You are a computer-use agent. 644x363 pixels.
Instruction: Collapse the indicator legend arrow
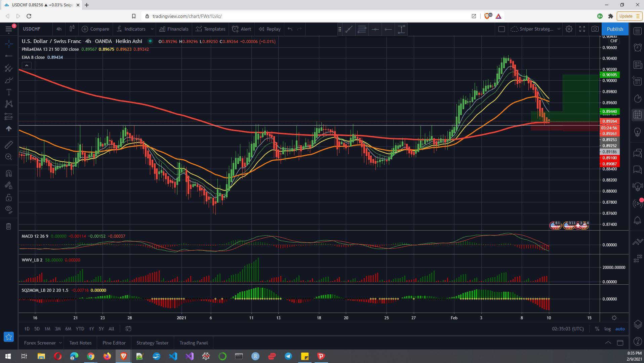(27, 66)
